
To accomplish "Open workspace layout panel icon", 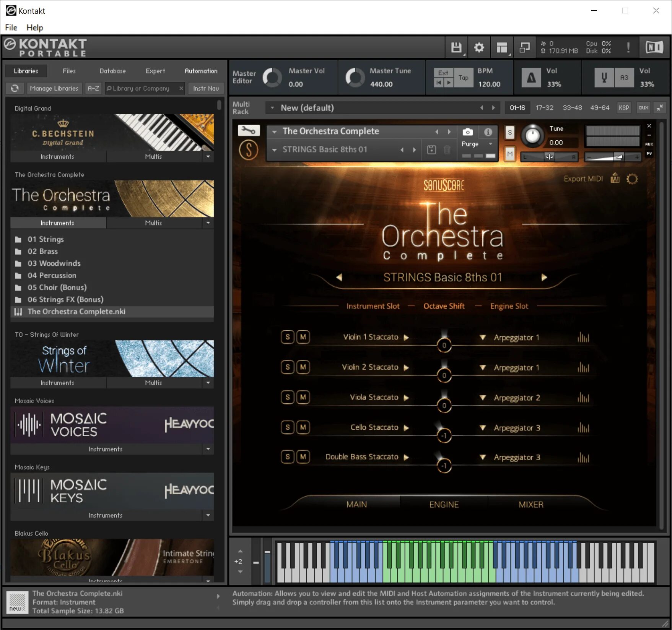I will (501, 47).
